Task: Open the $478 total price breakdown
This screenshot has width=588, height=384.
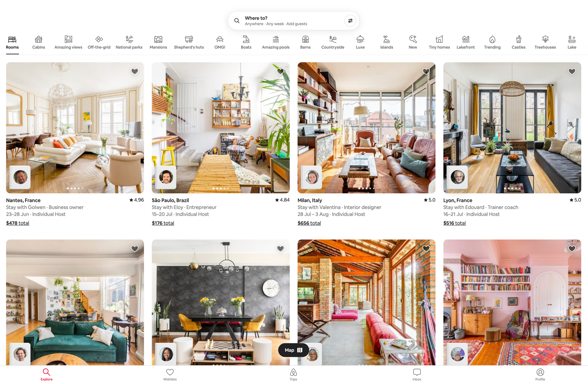Action: click(x=17, y=223)
